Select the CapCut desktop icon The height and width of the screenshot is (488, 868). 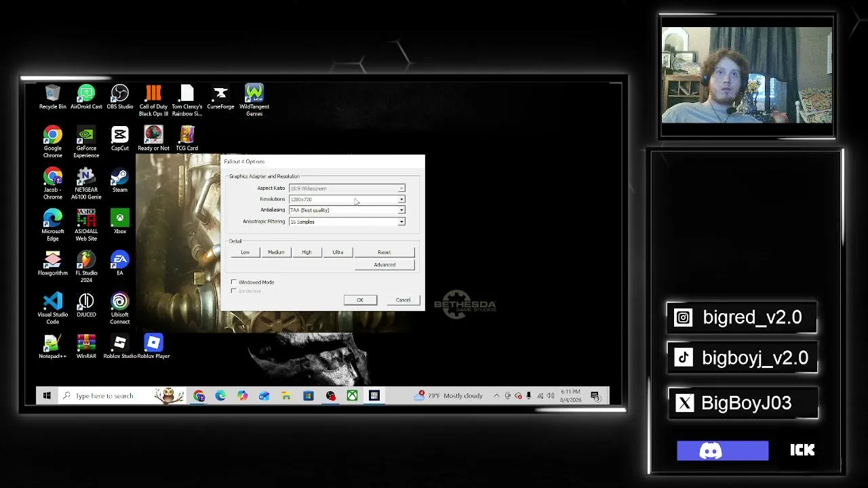click(x=120, y=138)
